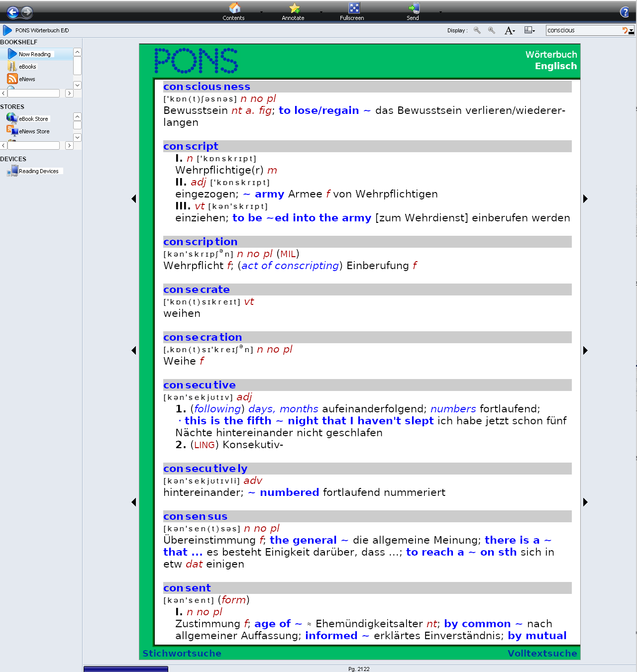Click the next-page arrow beside the conscript entry
This screenshot has height=672, width=637.
[x=585, y=198]
